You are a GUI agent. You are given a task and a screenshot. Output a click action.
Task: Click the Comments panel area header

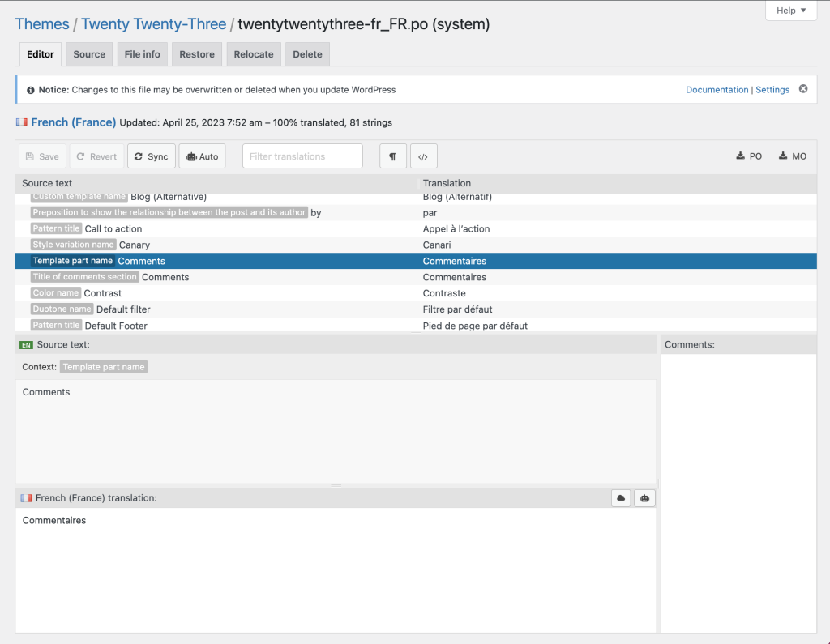pos(738,344)
